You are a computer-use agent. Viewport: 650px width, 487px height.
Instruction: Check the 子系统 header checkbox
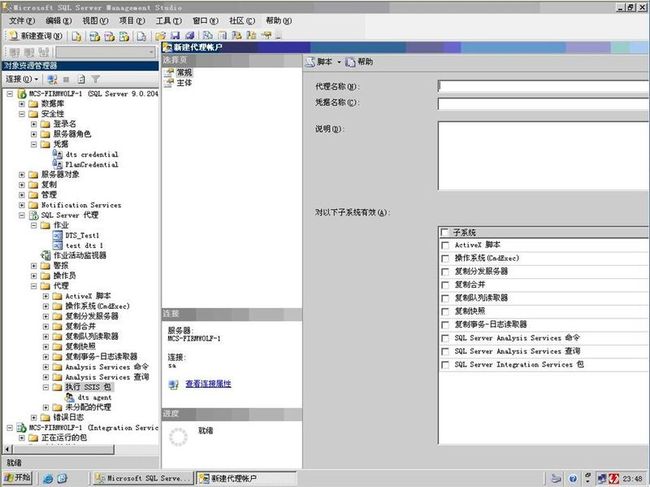coord(445,232)
